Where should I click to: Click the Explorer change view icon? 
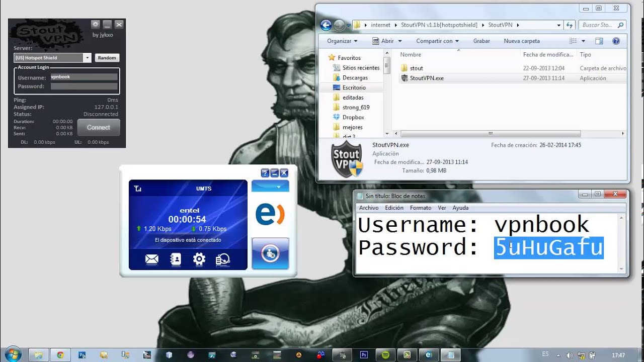(x=573, y=41)
